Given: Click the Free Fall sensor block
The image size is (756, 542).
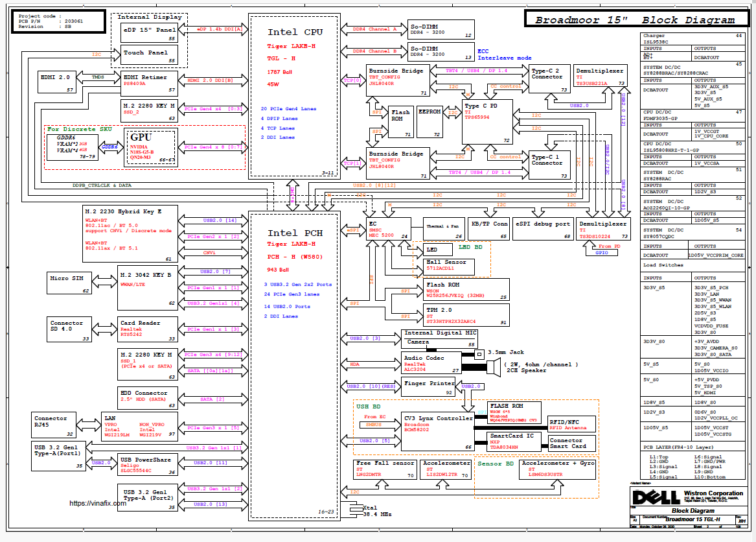Looking at the screenshot, I should pos(385,469).
